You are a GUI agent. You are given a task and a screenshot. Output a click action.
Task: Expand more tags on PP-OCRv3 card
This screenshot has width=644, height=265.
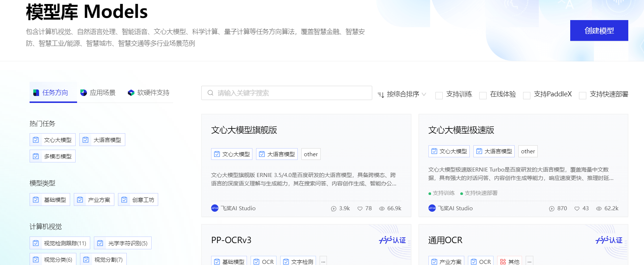[x=323, y=261]
